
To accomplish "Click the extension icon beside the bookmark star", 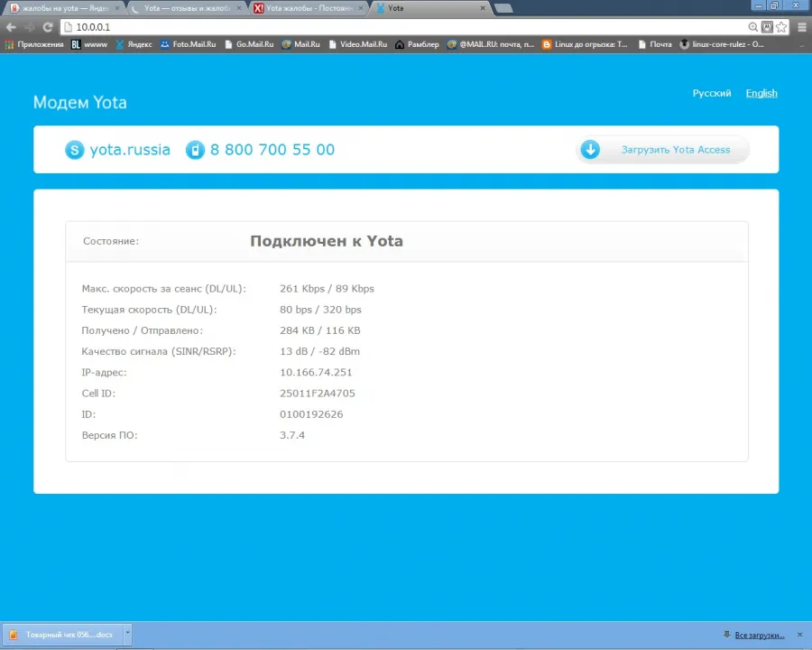I will (768, 27).
